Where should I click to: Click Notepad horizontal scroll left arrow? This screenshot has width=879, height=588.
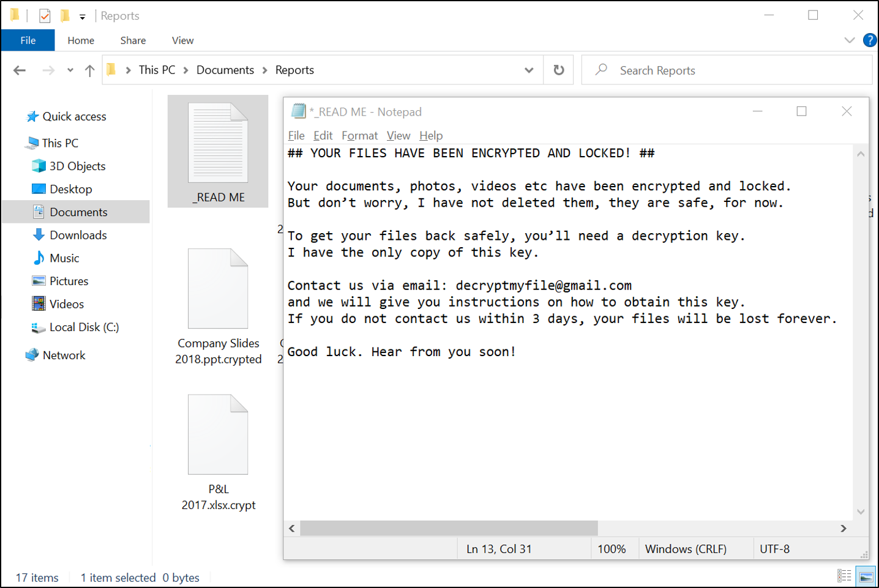click(x=292, y=529)
